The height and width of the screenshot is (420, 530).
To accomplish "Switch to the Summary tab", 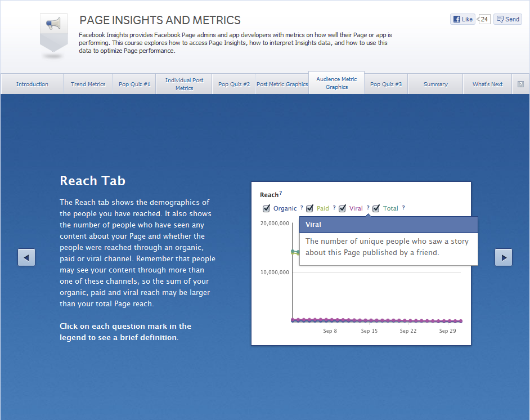I will [435, 84].
